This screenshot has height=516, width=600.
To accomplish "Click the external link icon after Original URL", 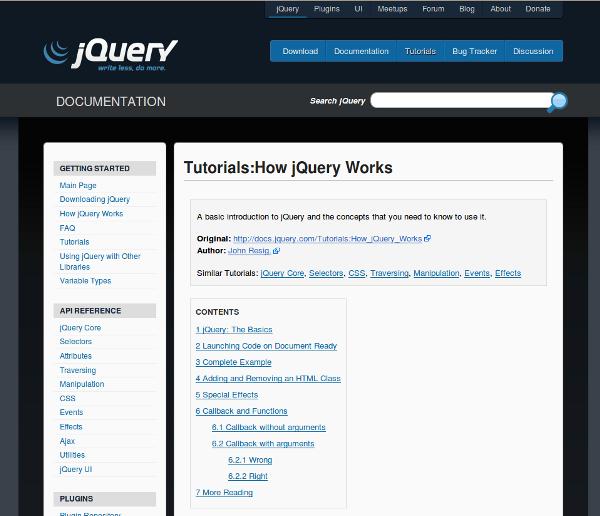I will [427, 238].
